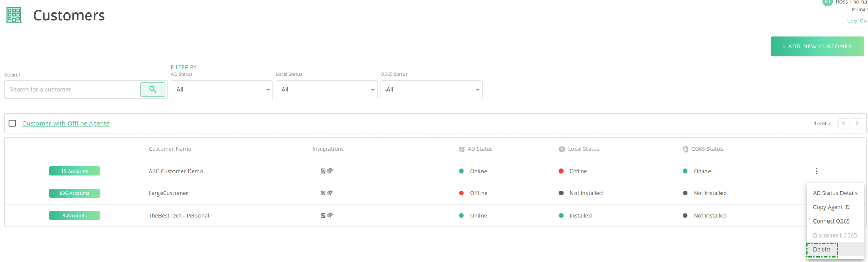Click the Integrations column header
The height and width of the screenshot is (262, 868).
pyautogui.click(x=328, y=149)
